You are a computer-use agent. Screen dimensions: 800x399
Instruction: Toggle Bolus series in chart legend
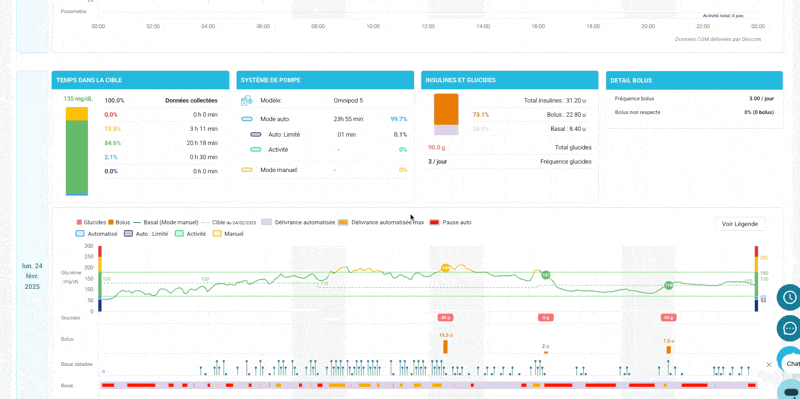click(x=119, y=222)
